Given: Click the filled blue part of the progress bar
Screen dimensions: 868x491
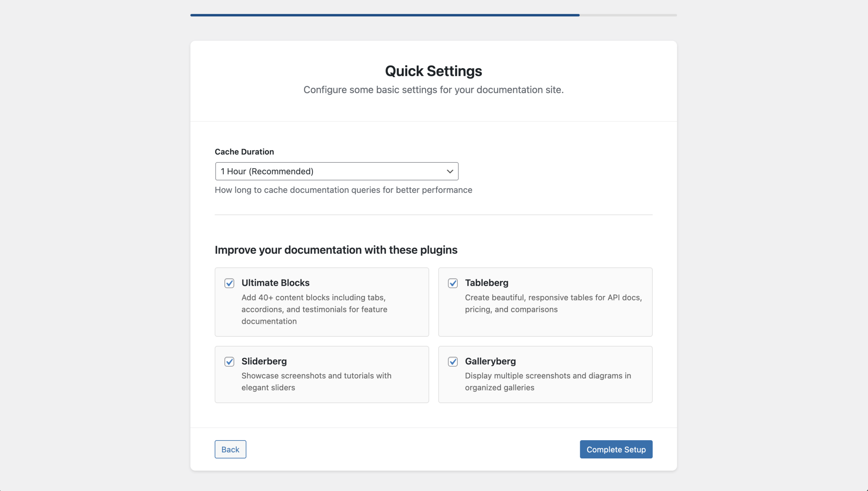Looking at the screenshot, I should tap(385, 15).
